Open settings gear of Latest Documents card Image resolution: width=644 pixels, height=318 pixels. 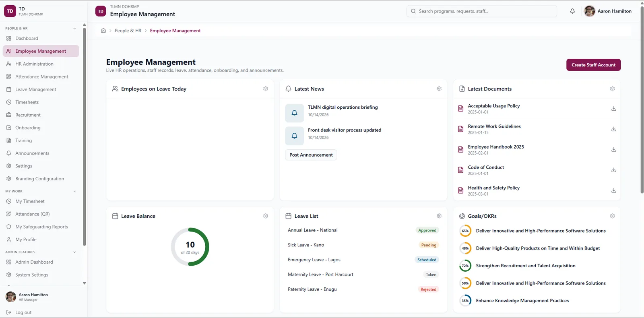[x=612, y=89]
